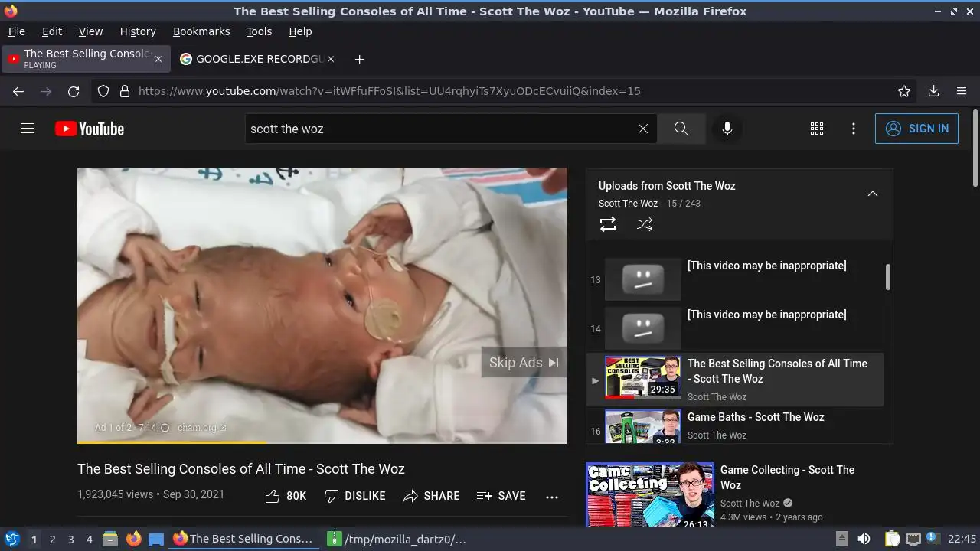Toggle playlist shuffle
Image resolution: width=980 pixels, height=551 pixels.
(x=645, y=224)
